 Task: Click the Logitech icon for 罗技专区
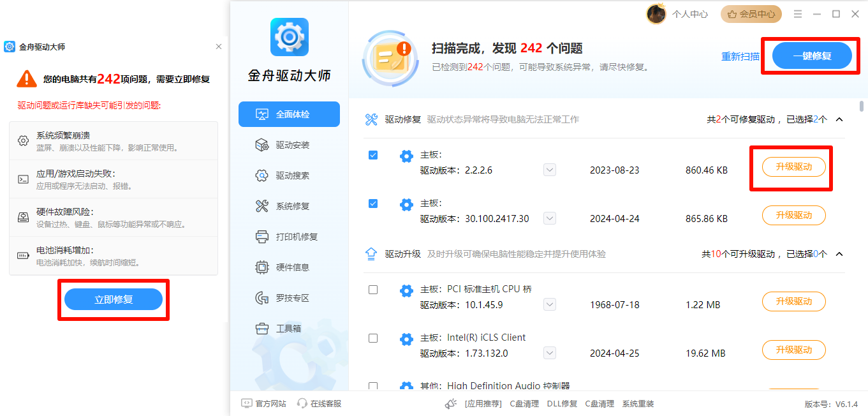(x=261, y=298)
